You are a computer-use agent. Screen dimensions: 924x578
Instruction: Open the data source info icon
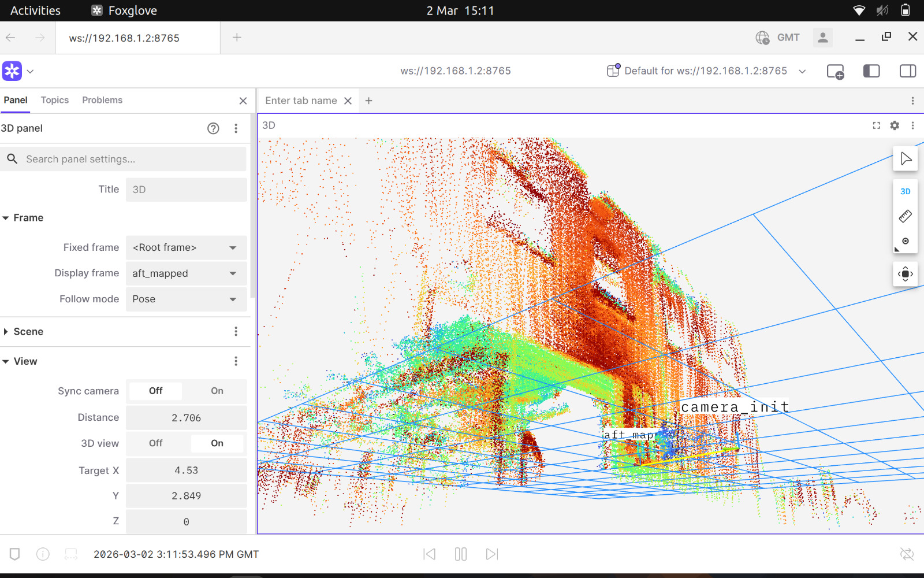tap(43, 554)
